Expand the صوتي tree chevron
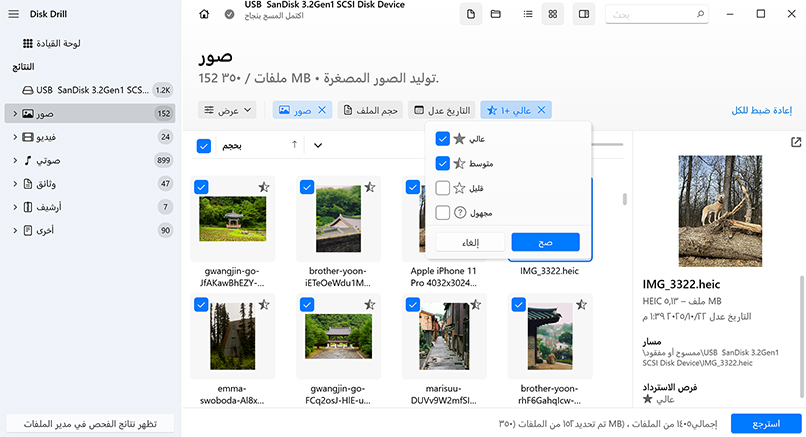This screenshot has width=806, height=437. pyautogui.click(x=15, y=160)
